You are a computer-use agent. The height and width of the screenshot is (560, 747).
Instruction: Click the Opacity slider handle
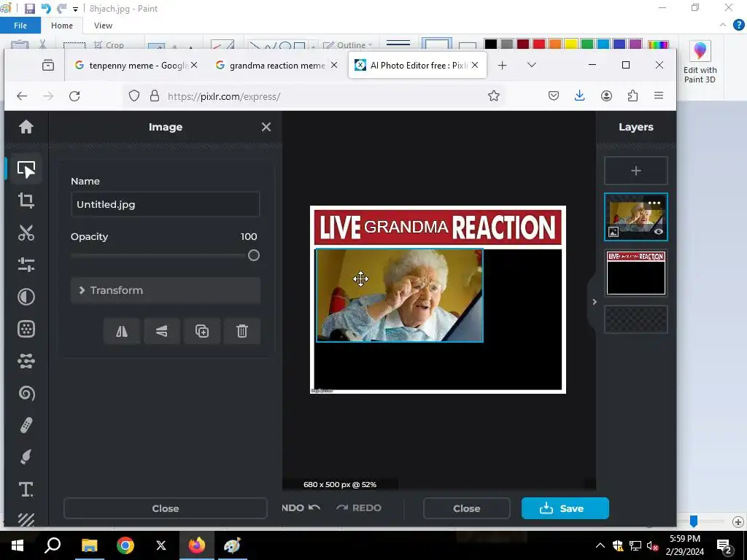pyautogui.click(x=254, y=256)
